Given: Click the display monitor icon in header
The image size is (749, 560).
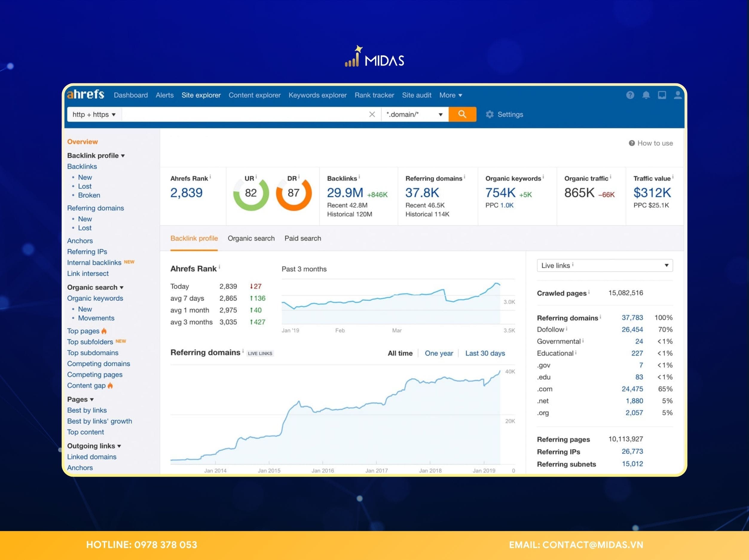Looking at the screenshot, I should pyautogui.click(x=662, y=95).
